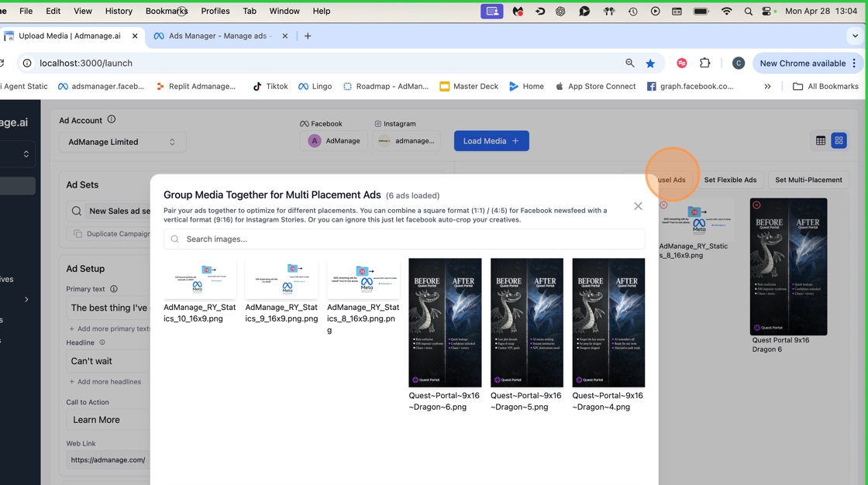Open the Roadmap - AdMan bookmark
868x485 pixels.
(386, 86)
